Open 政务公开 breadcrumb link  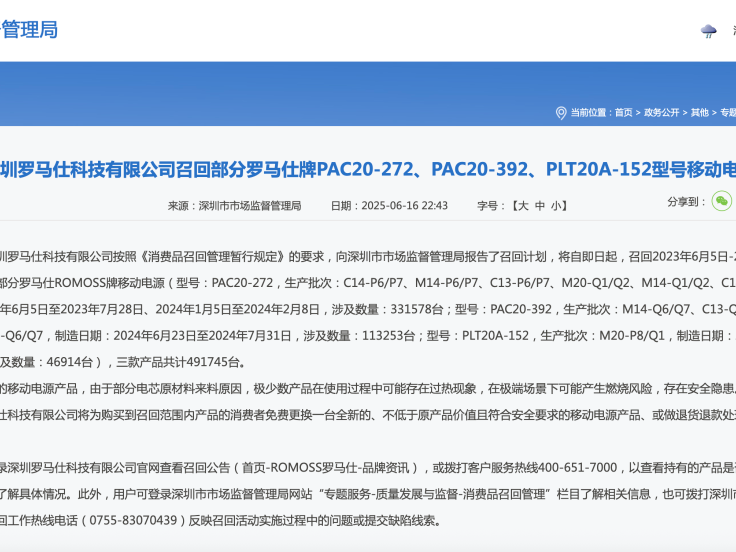pyautogui.click(x=661, y=113)
